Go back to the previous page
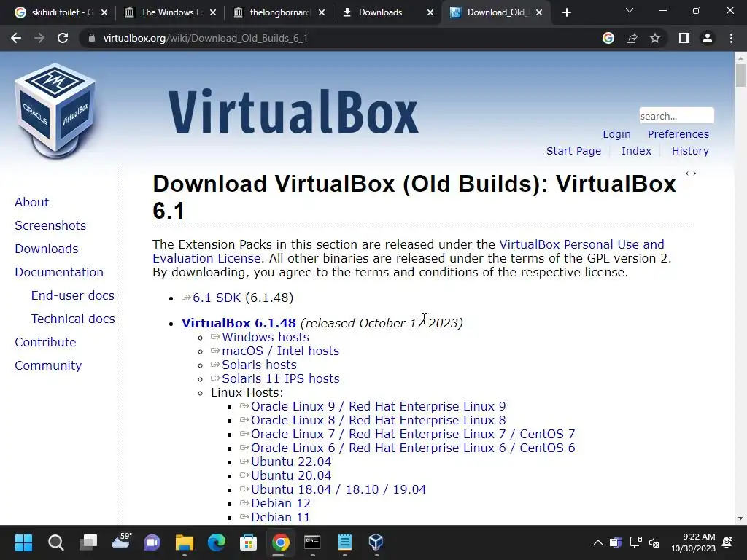The image size is (747, 560). pos(16,38)
